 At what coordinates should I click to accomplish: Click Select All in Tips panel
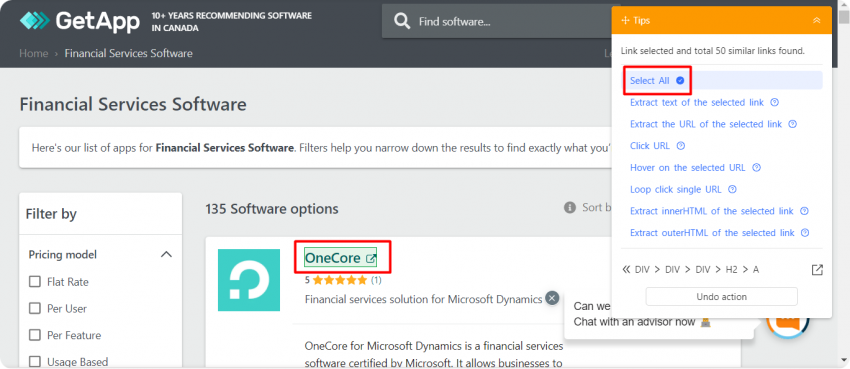[649, 81]
